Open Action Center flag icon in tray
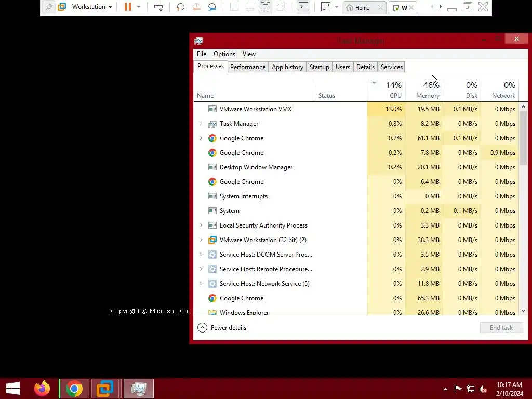532x399 pixels. pyautogui.click(x=458, y=389)
